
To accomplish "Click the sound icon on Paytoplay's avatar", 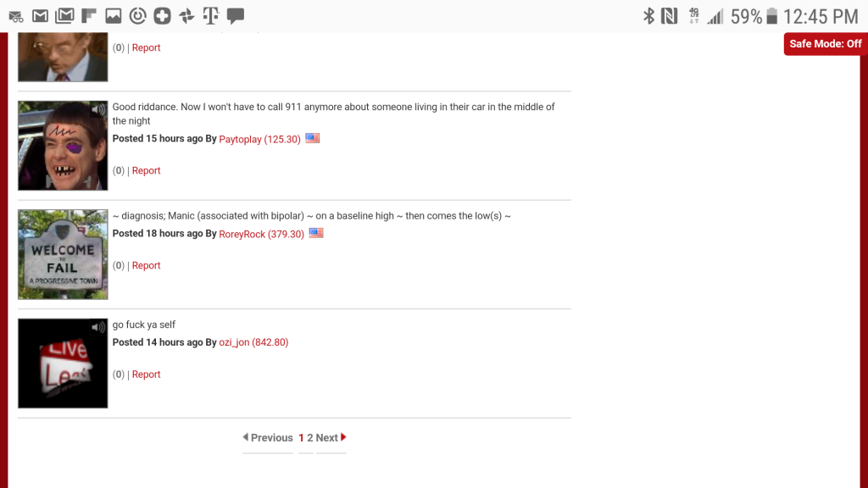I will coord(98,109).
